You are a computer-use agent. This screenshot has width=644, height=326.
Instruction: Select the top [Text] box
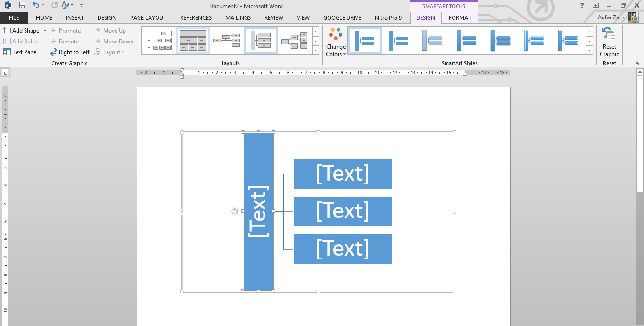coord(343,174)
